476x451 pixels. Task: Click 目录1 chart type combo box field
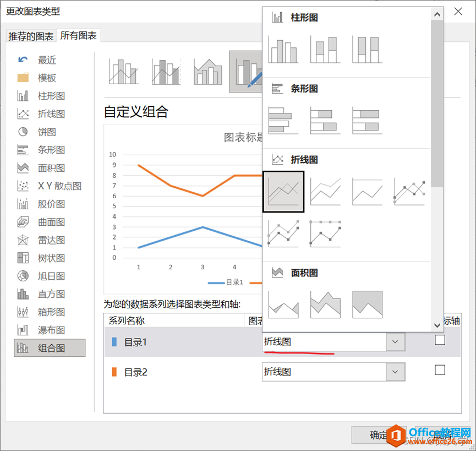coord(333,341)
